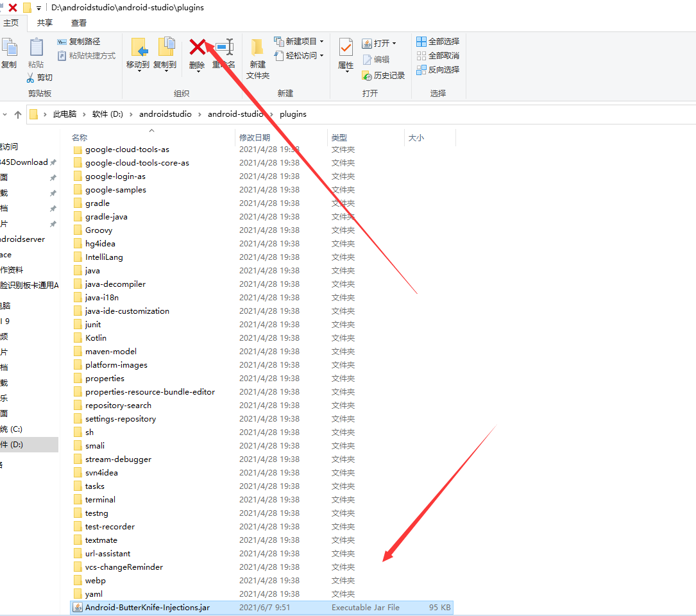Click Select none icon
Image resolution: width=696 pixels, height=616 pixels.
click(x=421, y=56)
